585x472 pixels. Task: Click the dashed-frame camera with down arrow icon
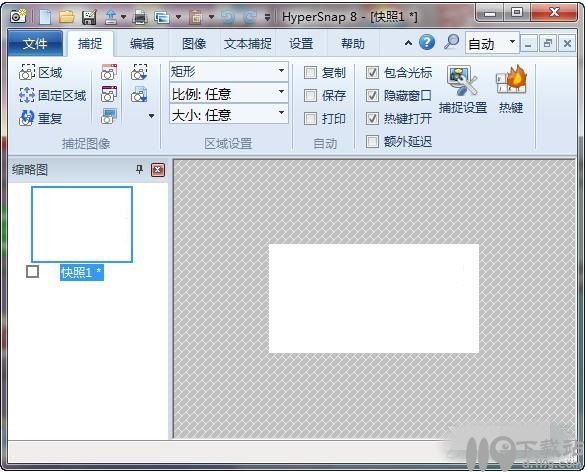coord(139,72)
